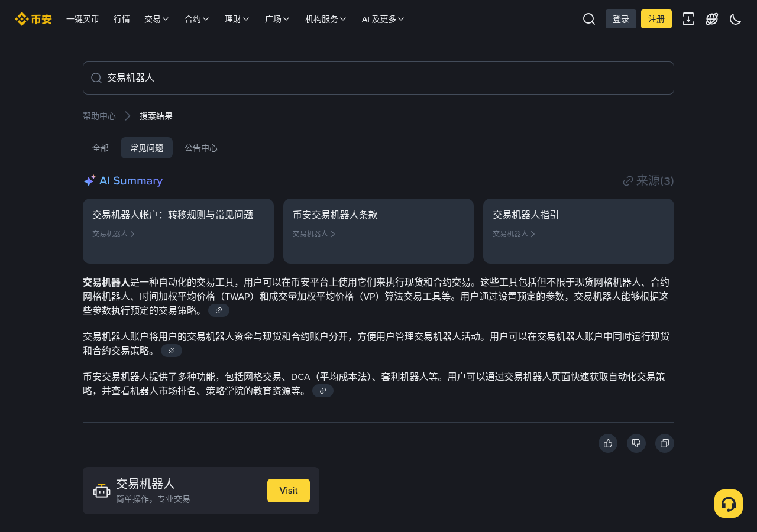Click the source link icon after third paragraph

tap(323, 391)
